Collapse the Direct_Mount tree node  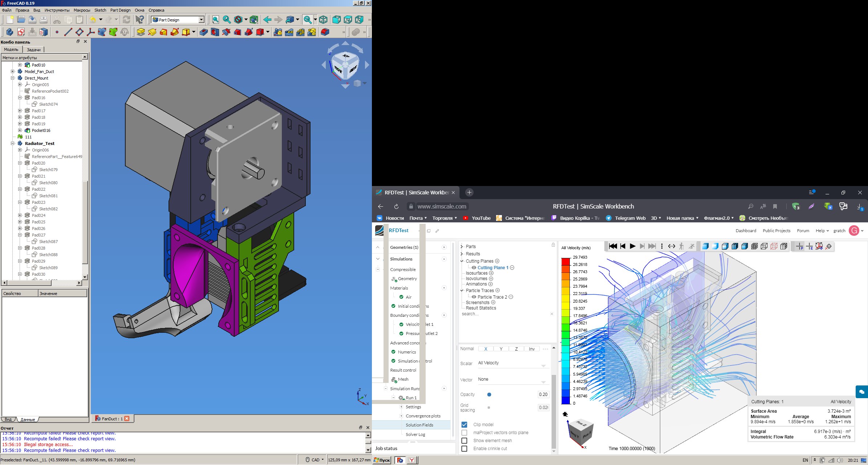tap(13, 78)
